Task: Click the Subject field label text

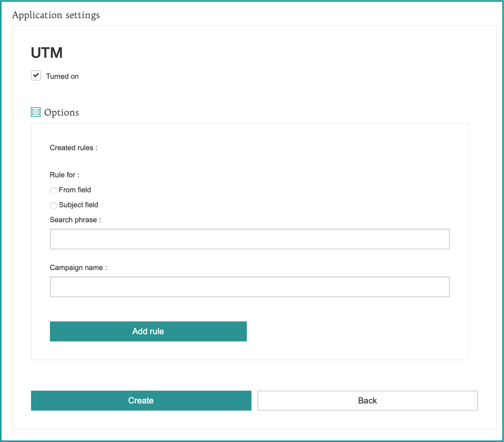Action: (x=78, y=205)
